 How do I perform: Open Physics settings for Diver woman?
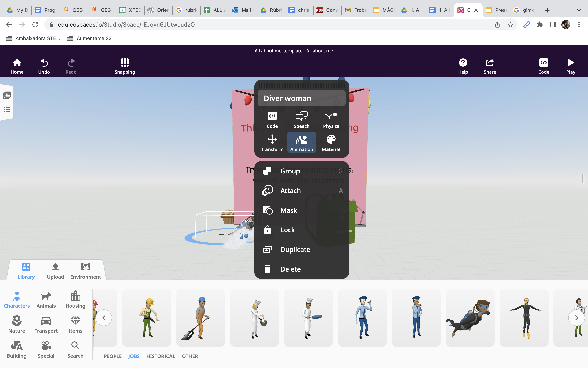pyautogui.click(x=331, y=120)
